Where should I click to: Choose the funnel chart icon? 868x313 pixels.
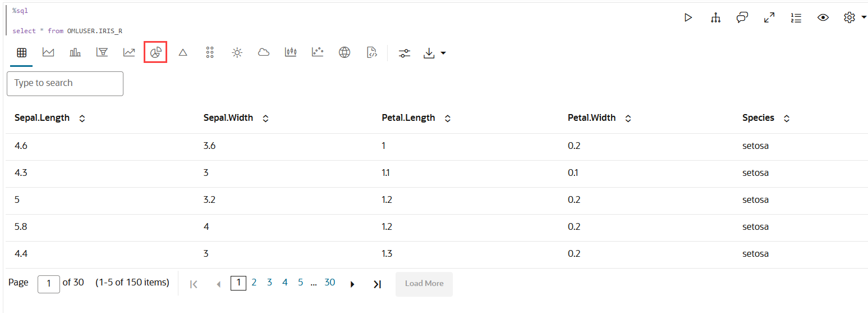tap(102, 53)
